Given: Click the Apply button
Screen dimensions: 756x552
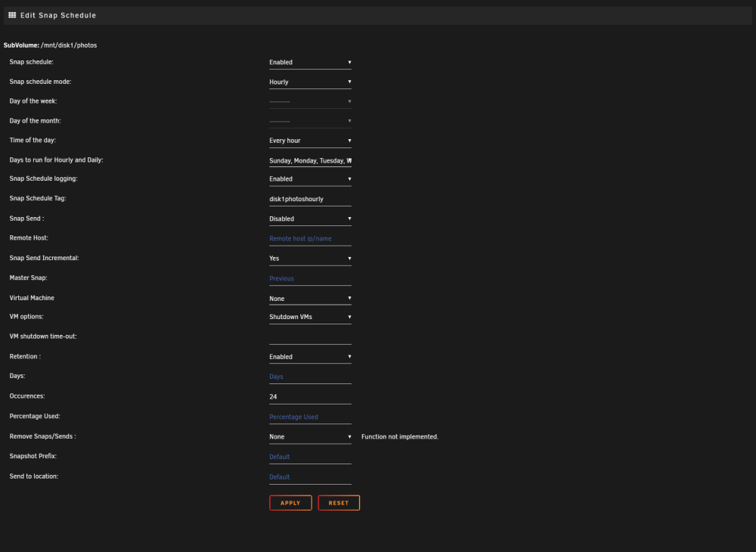Looking at the screenshot, I should (290, 503).
